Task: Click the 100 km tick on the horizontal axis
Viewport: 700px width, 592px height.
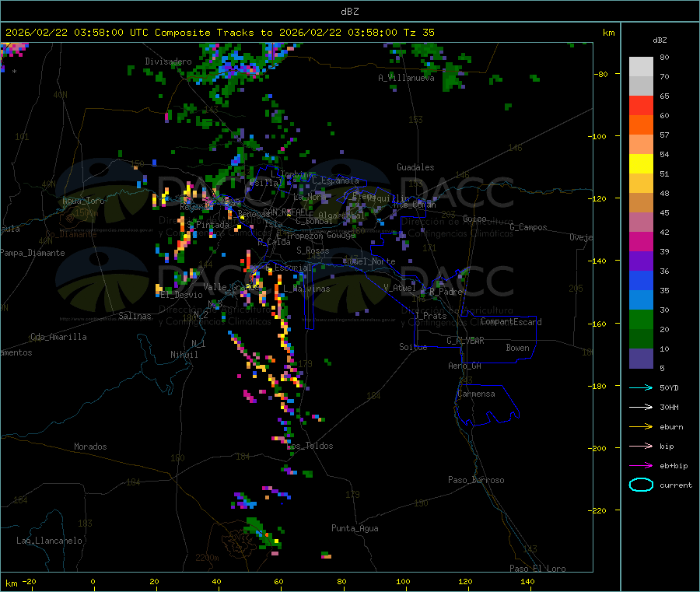Action: 404,582
